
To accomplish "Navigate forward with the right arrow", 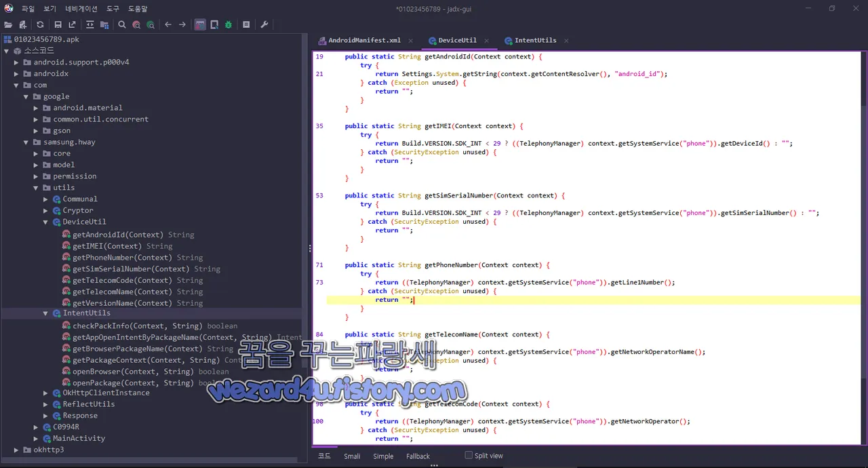I will 182,24.
